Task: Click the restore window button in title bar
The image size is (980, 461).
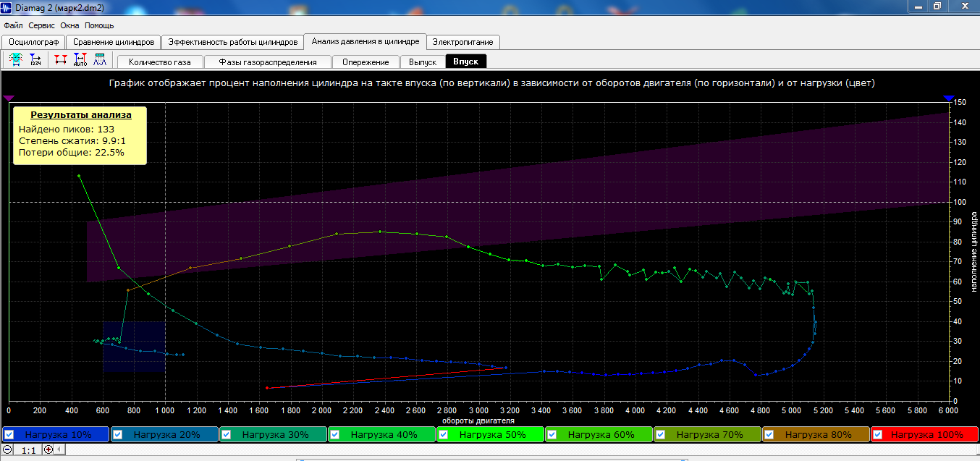Action: 937,6
